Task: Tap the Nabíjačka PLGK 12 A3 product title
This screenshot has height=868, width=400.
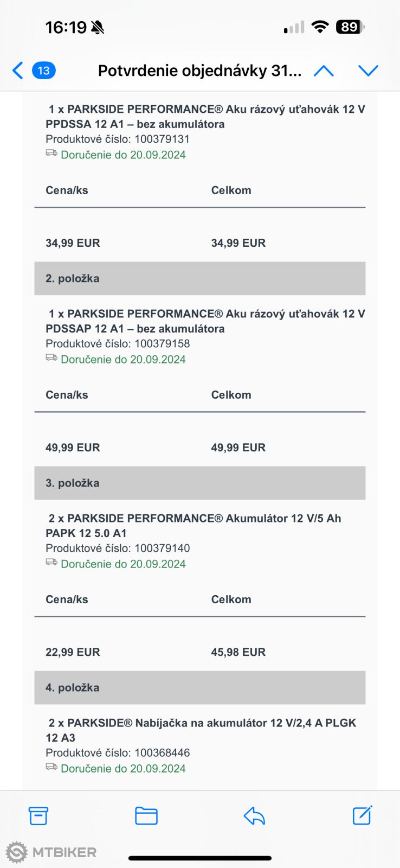Action: [x=202, y=730]
